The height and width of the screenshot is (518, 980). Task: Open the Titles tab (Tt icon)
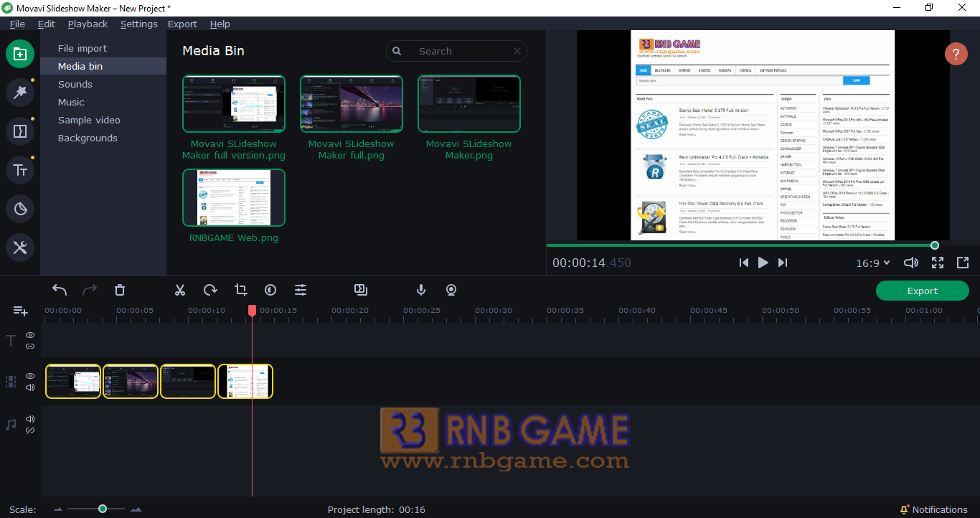click(20, 170)
